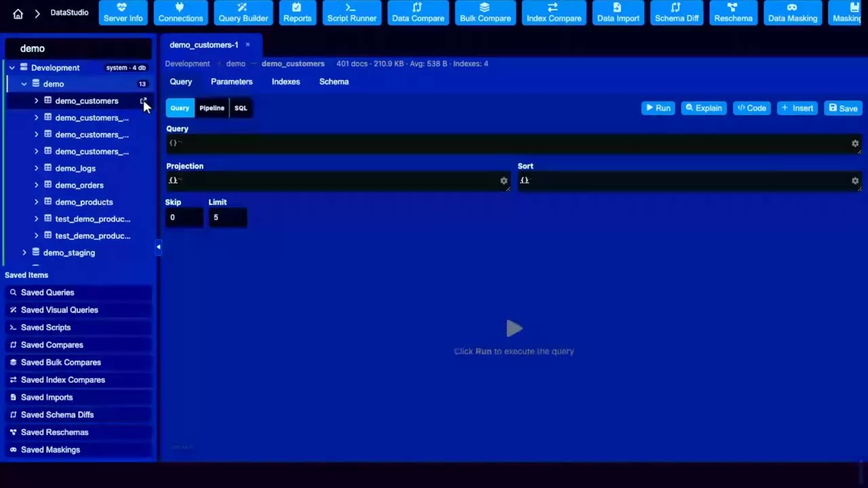This screenshot has width=868, height=488.
Task: Switch to the Indexes tab
Action: coord(285,81)
